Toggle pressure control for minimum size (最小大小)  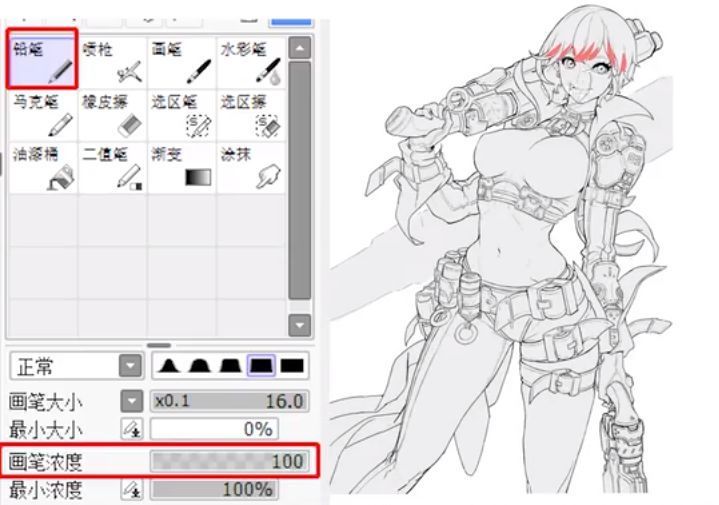coord(130,429)
